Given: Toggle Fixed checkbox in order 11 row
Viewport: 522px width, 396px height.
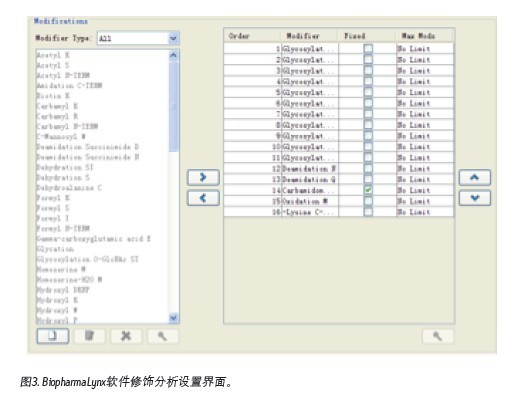Looking at the screenshot, I should 368,158.
